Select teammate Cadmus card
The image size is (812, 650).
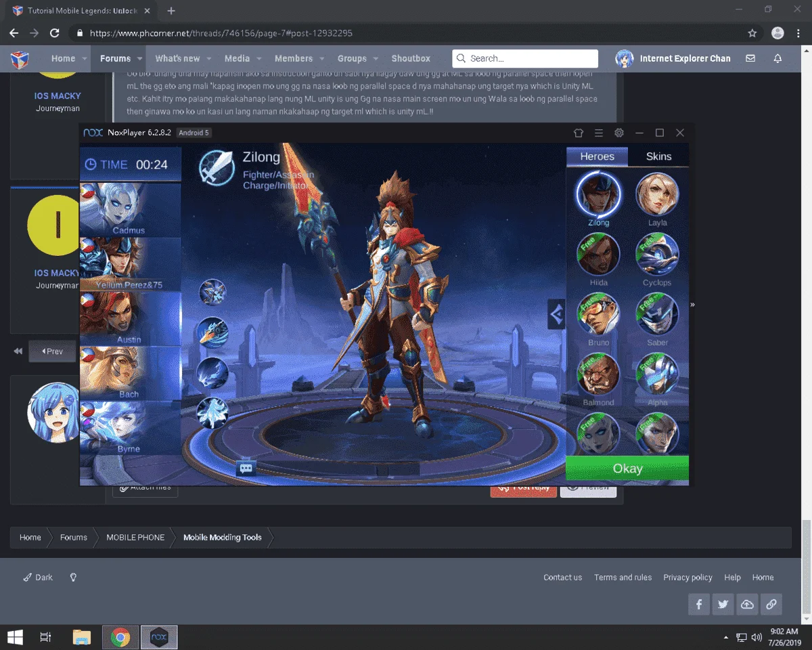coord(131,210)
